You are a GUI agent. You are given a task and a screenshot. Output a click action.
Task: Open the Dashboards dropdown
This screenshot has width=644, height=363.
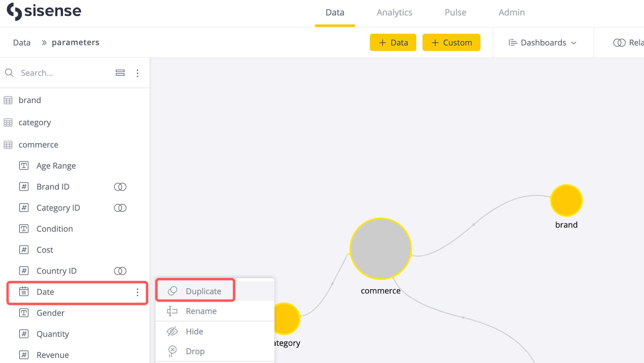click(542, 43)
